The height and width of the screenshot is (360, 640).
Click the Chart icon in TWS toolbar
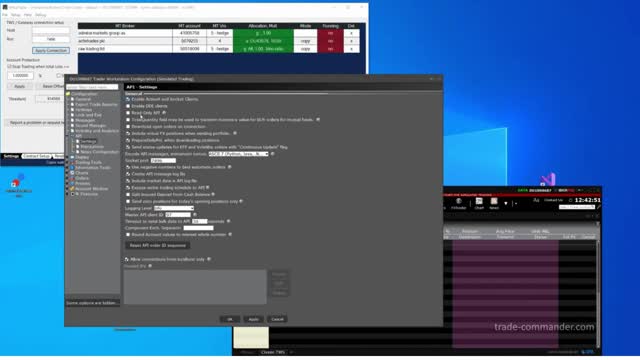[x=479, y=202]
